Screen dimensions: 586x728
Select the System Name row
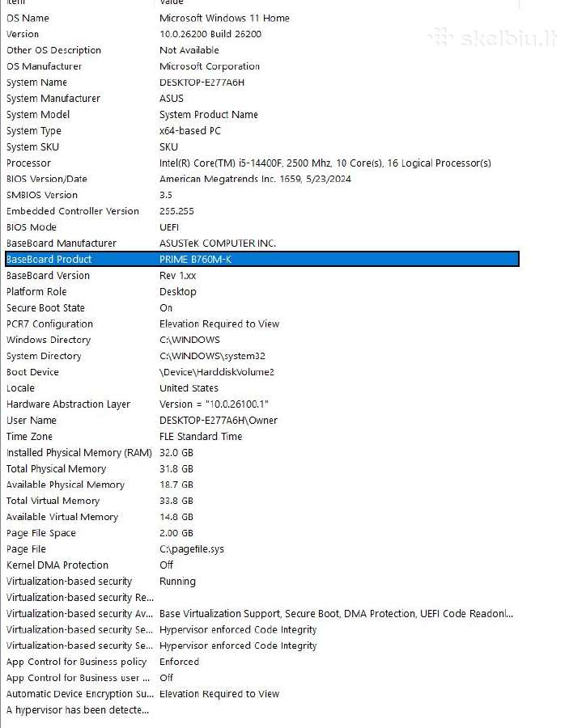(262, 83)
